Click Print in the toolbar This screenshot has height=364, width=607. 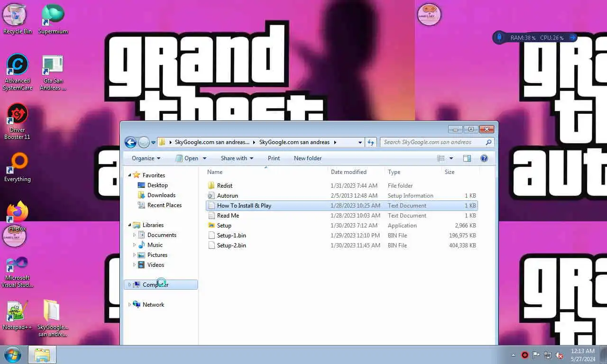click(274, 158)
